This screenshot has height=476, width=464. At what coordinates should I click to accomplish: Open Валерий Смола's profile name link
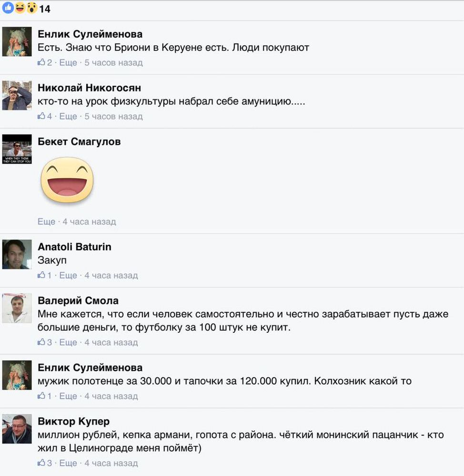pos(78,300)
